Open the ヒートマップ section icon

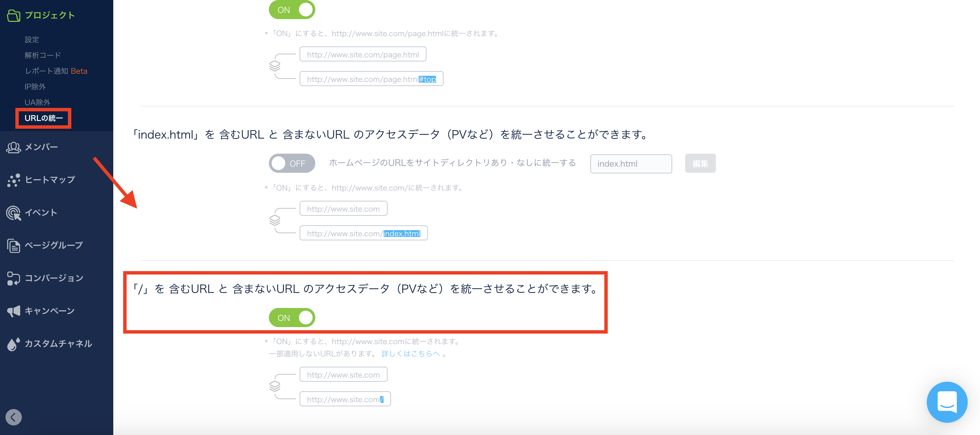pos(14,180)
